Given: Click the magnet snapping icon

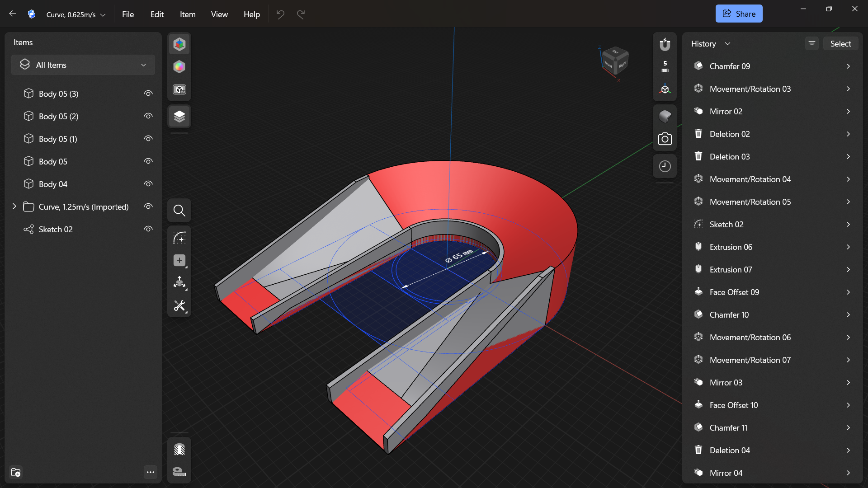Looking at the screenshot, I should point(665,44).
